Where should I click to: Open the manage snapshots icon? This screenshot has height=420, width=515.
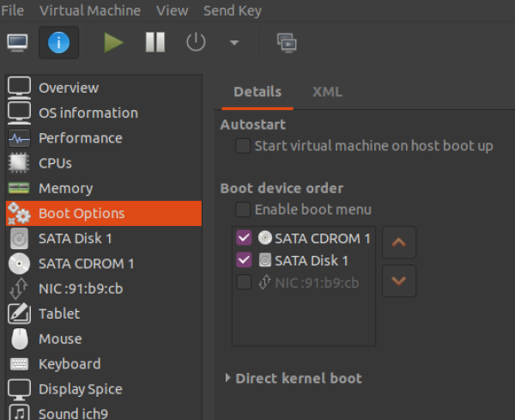point(287,43)
